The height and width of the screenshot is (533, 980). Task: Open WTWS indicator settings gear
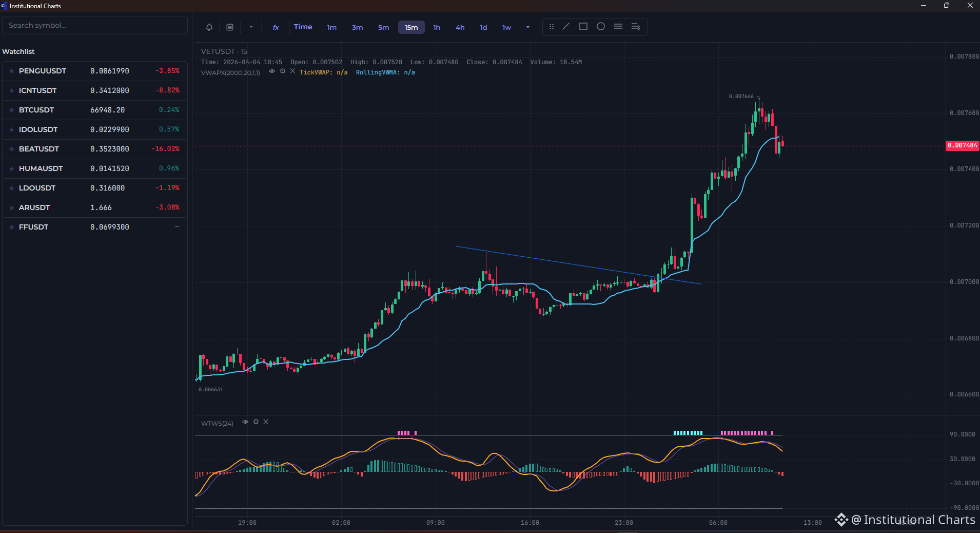(256, 422)
